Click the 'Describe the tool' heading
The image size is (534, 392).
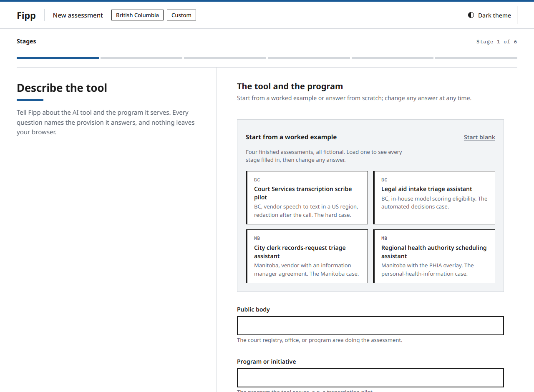pyautogui.click(x=62, y=88)
